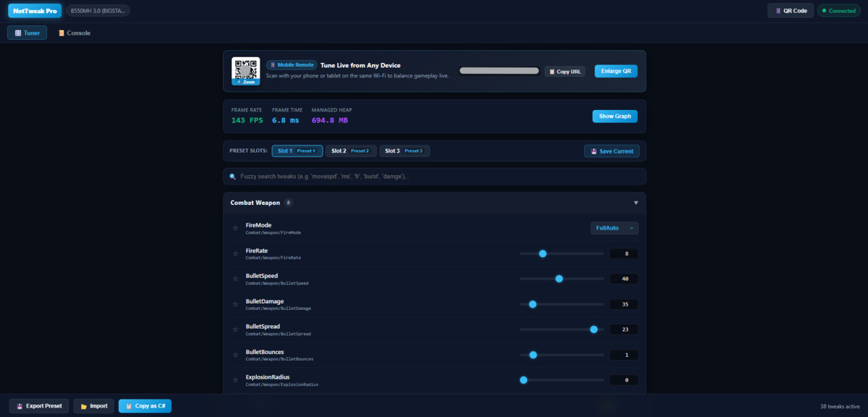Screen dimensions: 868x417
Task: Click the ExplosionRadius value box
Action: coord(624,380)
